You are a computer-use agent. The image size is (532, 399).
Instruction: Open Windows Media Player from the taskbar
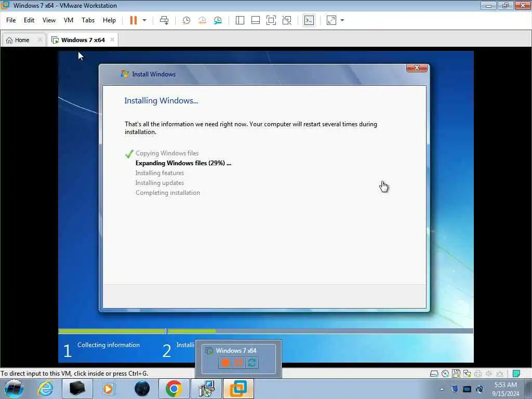(x=109, y=389)
